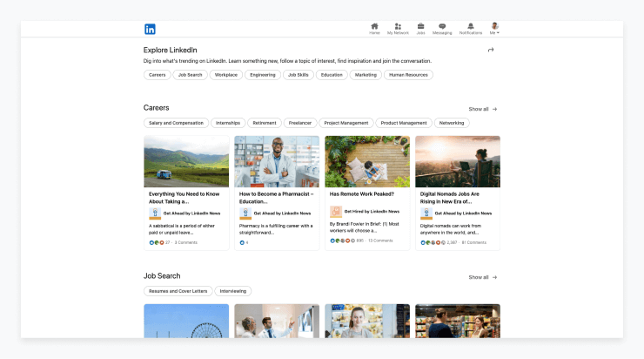Click Get Ahead newsletter icon on digital nomads card
The image size is (644, 359).
point(426,213)
